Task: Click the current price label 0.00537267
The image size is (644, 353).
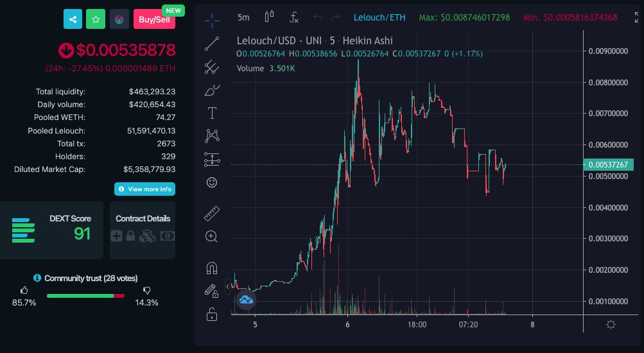Action: click(608, 164)
